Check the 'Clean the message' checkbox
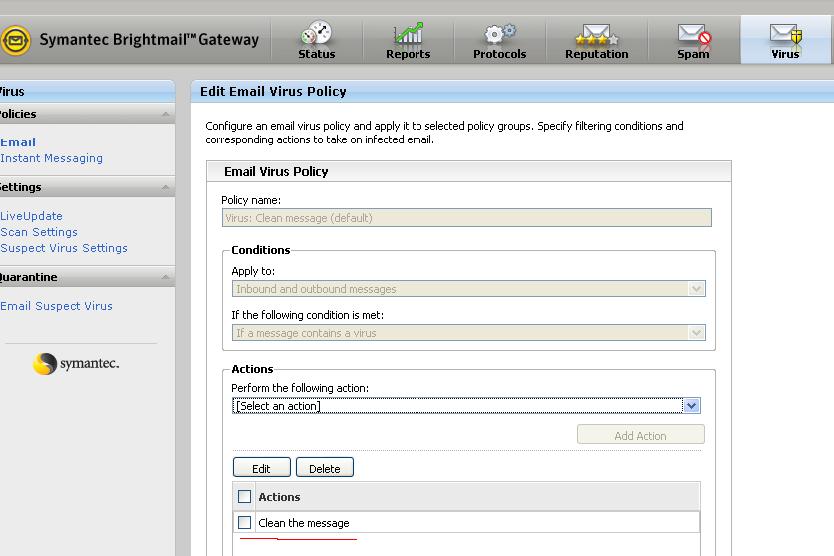 [x=244, y=523]
